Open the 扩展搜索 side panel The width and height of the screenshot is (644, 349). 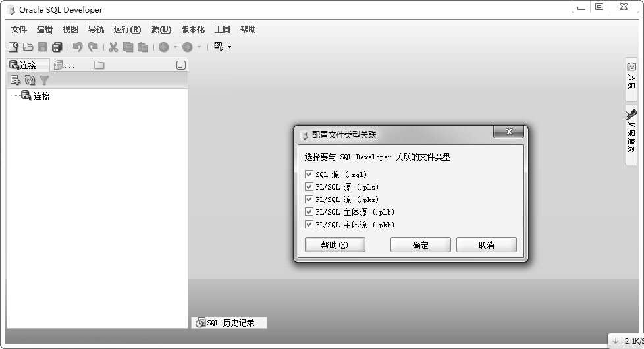tap(631, 135)
